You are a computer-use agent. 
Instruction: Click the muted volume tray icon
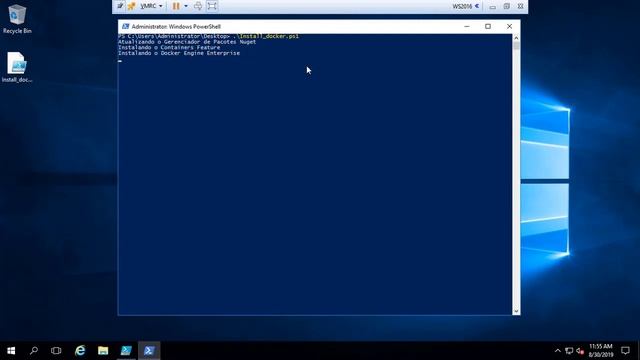coord(580,351)
